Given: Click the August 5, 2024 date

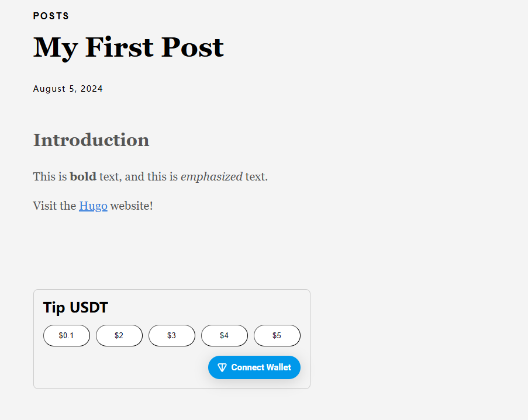Looking at the screenshot, I should (x=68, y=88).
